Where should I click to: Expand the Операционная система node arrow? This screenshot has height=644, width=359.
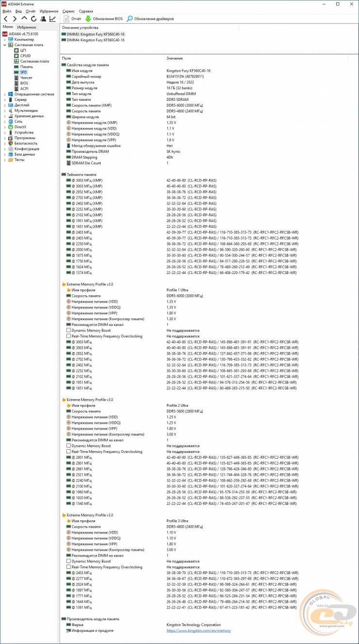(x=5, y=94)
